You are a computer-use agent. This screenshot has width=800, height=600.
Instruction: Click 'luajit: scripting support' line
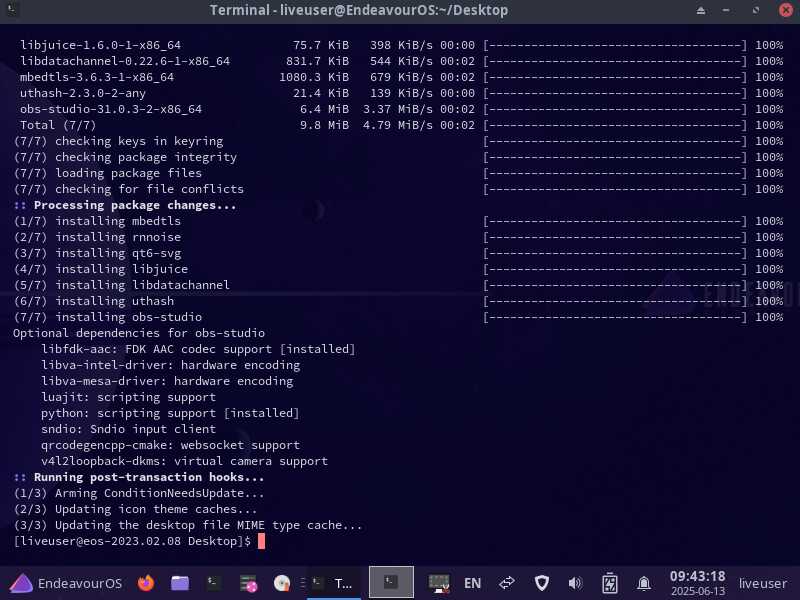click(129, 397)
